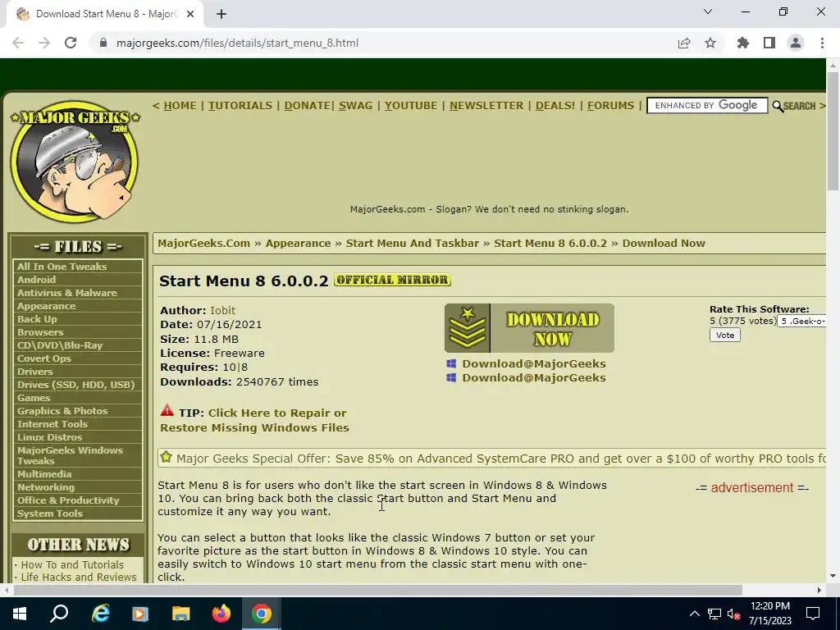The width and height of the screenshot is (840, 630).
Task: Open the network tray icon
Action: [x=714, y=614]
